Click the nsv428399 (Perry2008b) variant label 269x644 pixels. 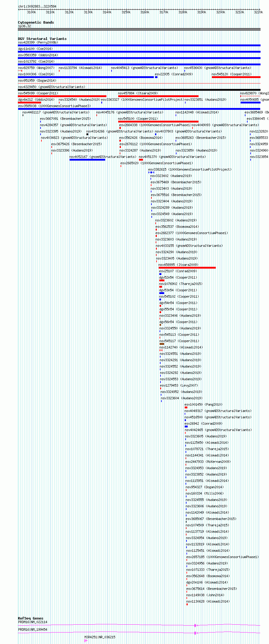tap(38, 43)
